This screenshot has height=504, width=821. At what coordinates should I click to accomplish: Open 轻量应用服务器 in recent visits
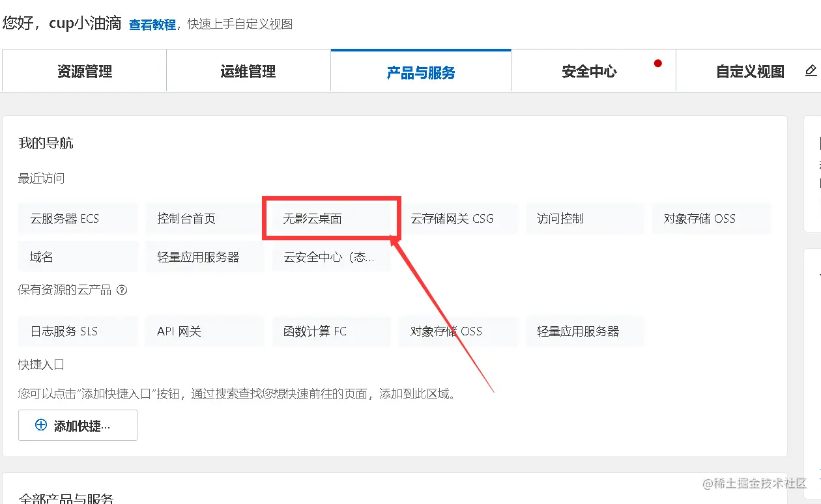tap(205, 257)
